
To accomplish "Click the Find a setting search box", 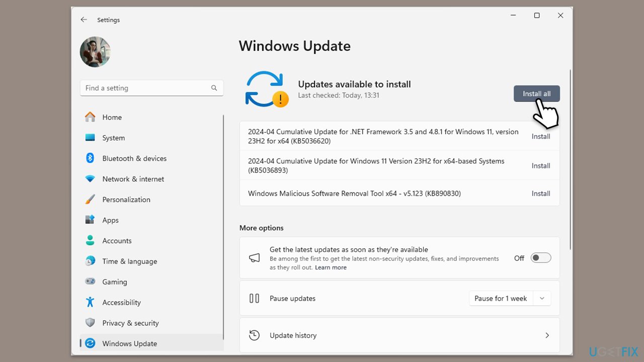I will [151, 88].
